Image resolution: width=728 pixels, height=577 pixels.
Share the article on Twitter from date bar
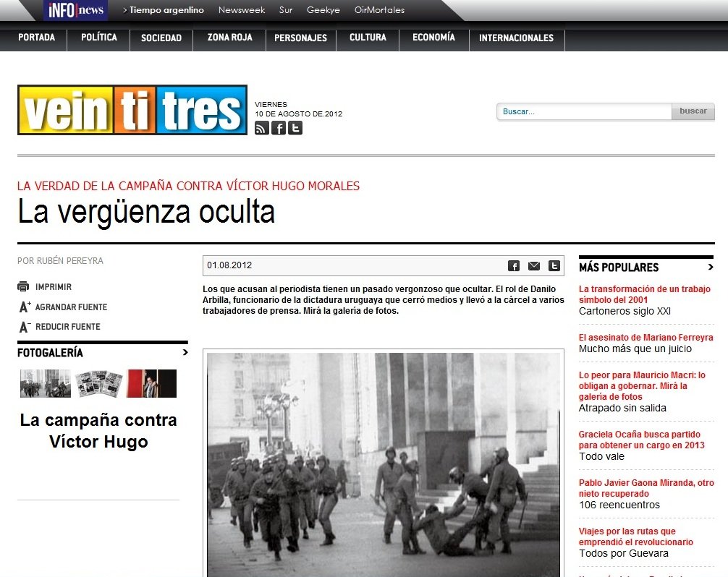[x=554, y=265]
